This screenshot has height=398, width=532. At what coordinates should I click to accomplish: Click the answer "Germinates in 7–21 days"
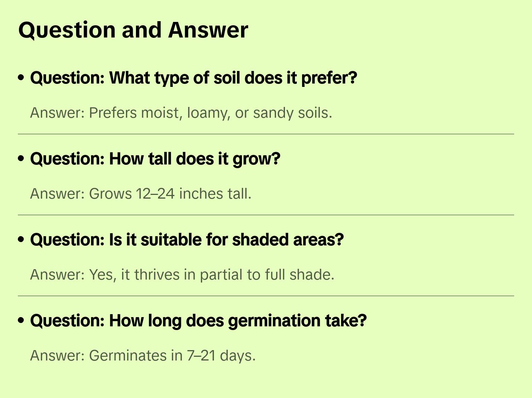pyautogui.click(x=143, y=356)
